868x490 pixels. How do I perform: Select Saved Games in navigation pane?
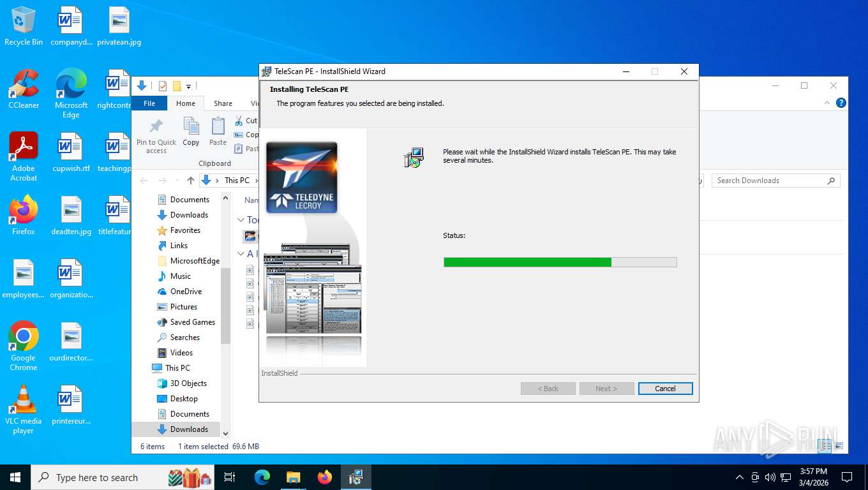click(192, 322)
